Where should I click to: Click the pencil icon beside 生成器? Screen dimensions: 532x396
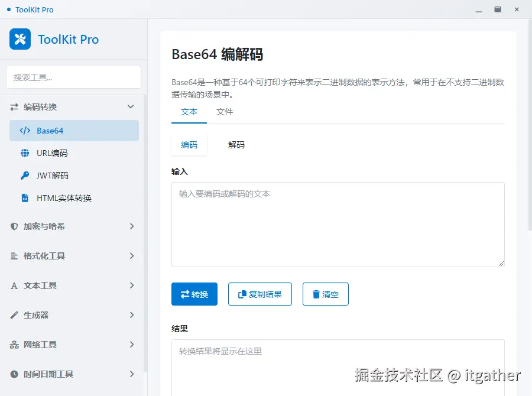coord(14,315)
